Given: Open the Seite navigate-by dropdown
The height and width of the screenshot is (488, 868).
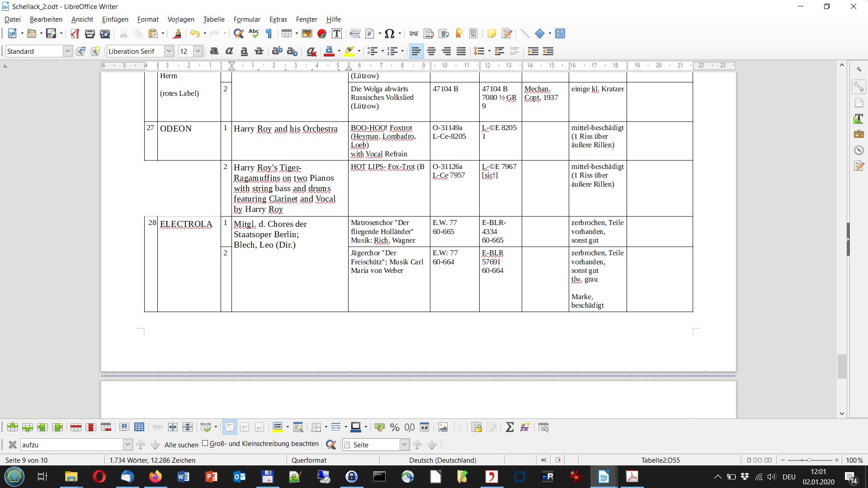Looking at the screenshot, I should 404,445.
